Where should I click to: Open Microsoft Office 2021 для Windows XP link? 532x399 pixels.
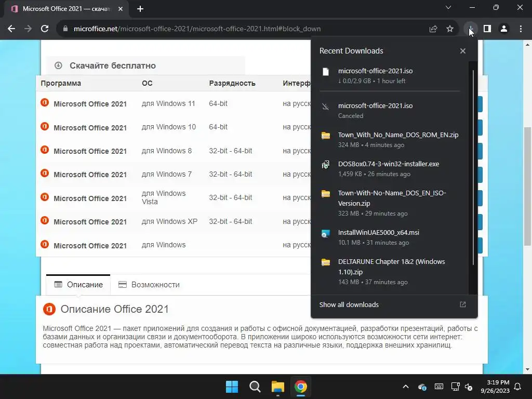pos(90,221)
